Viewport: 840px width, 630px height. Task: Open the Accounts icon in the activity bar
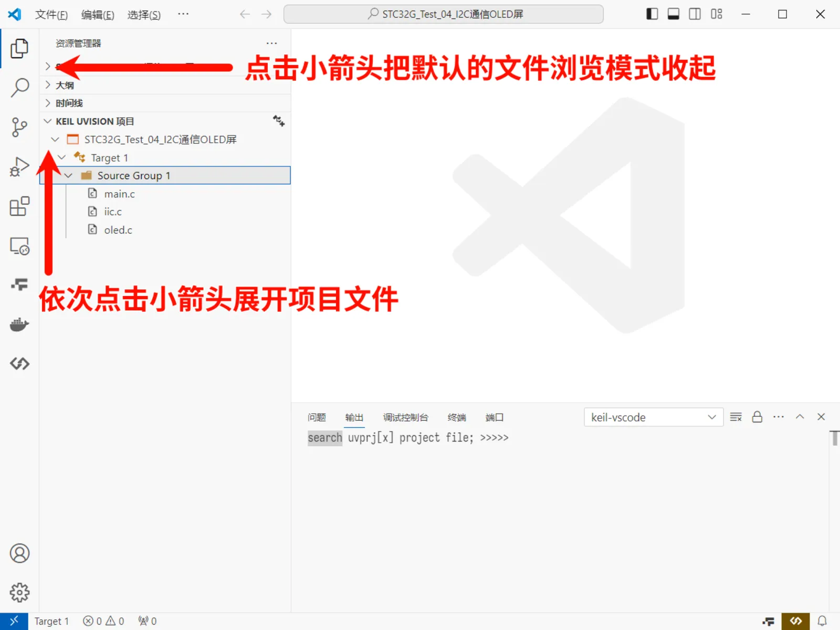point(19,553)
